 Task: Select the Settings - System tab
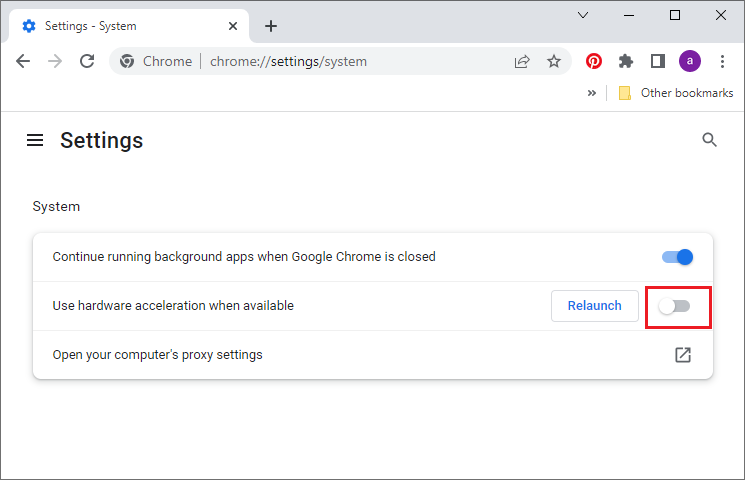[x=128, y=26]
